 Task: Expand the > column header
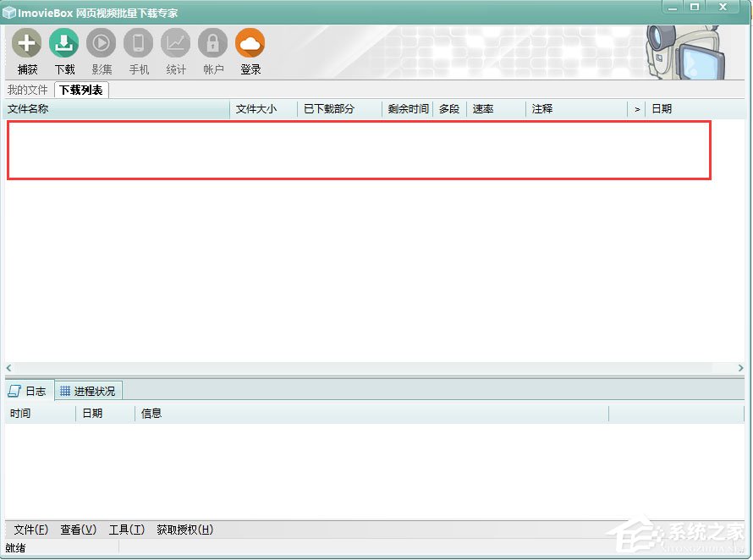point(636,108)
